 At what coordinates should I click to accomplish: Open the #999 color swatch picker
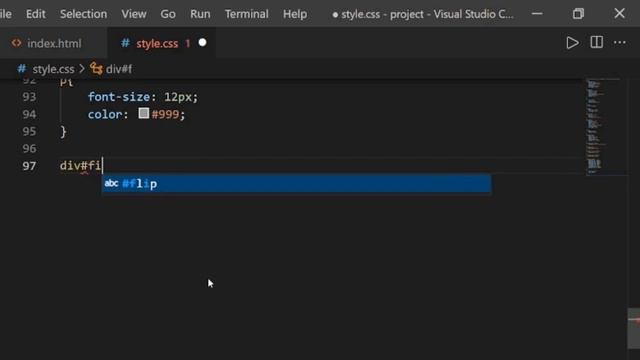click(x=143, y=113)
